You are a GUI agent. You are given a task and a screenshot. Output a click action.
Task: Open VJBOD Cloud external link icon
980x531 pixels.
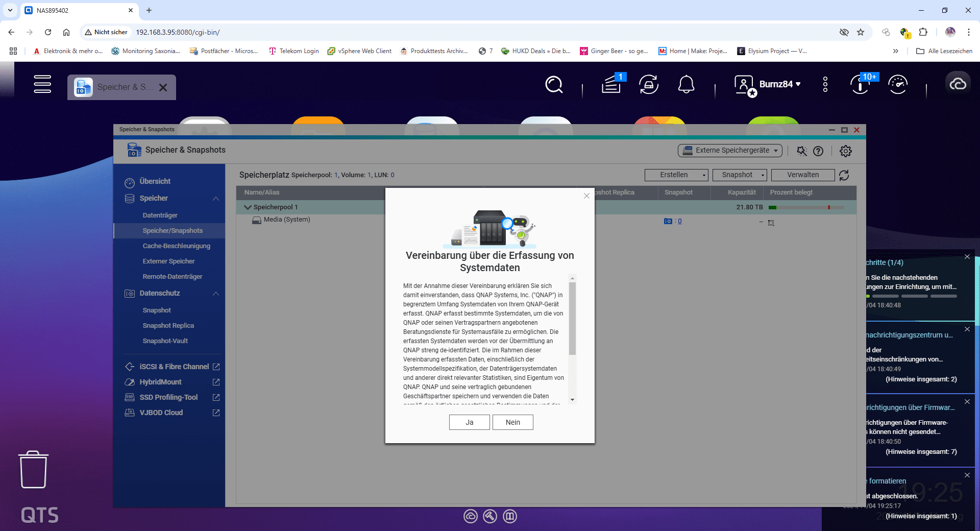[x=216, y=413]
